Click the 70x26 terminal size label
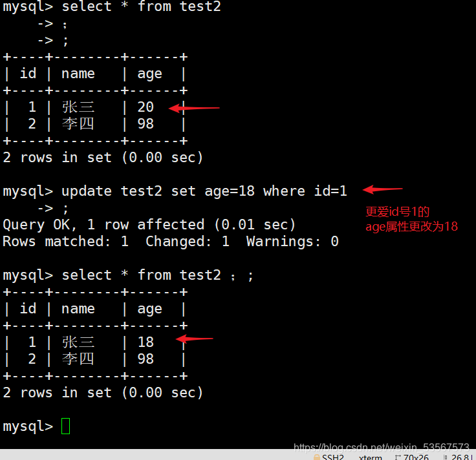Screen dimensions: 476x460 coord(416,457)
